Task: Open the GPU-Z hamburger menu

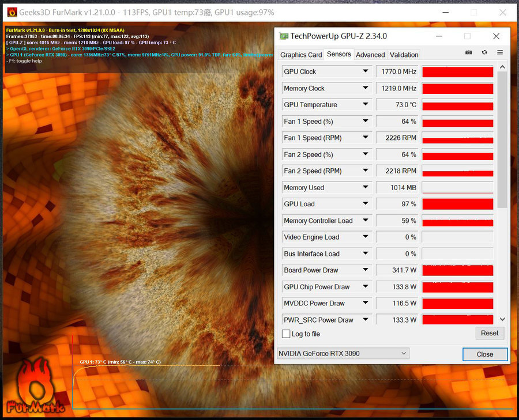Action: point(499,52)
